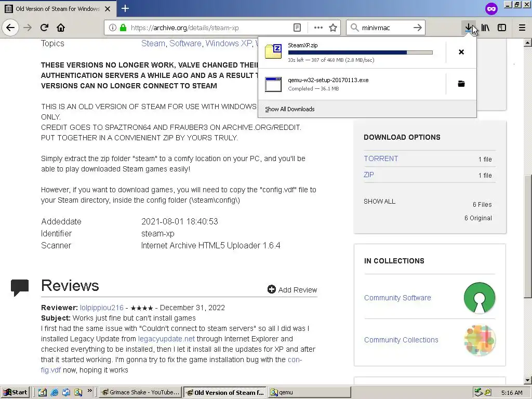Click the green secure padlock icon
This screenshot has width=532, height=399.
point(123,28)
